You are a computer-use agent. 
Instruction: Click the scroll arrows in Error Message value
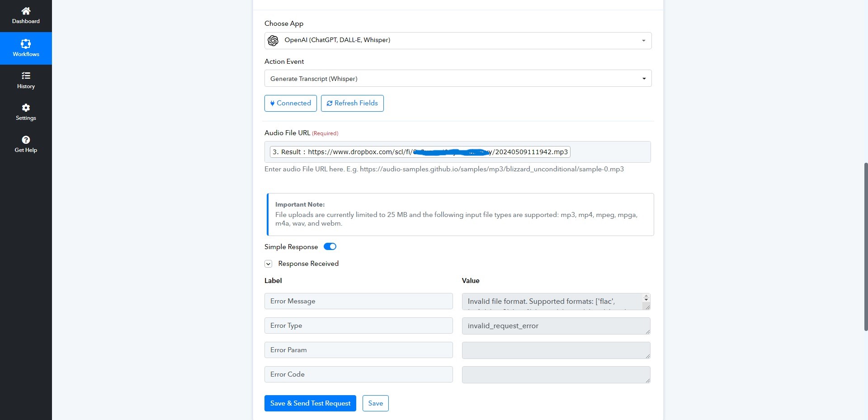[646, 298]
